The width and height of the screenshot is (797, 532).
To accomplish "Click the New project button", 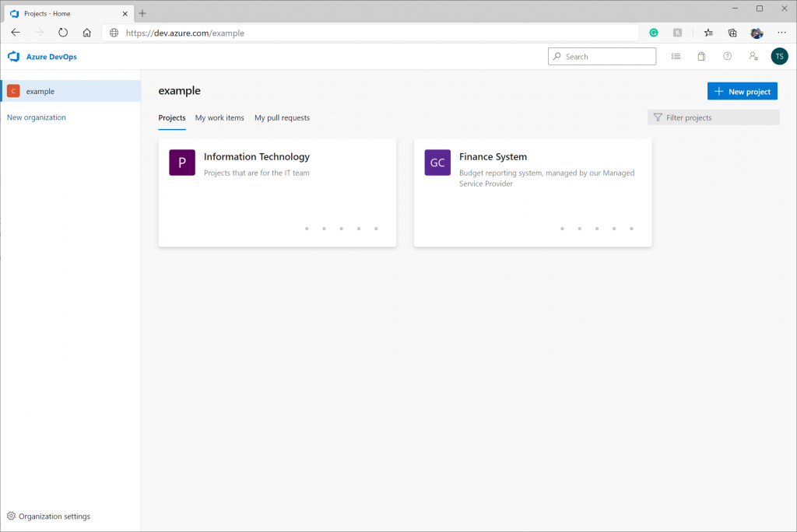I will [x=742, y=92].
